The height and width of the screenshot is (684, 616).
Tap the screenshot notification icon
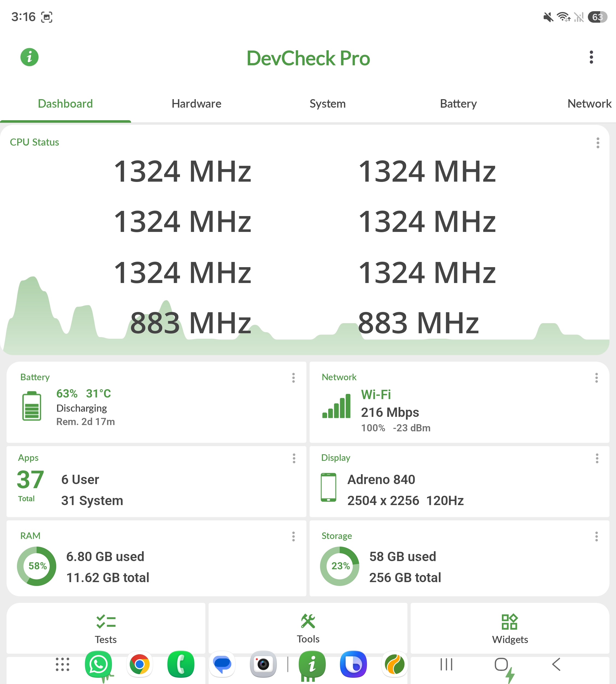(x=47, y=17)
